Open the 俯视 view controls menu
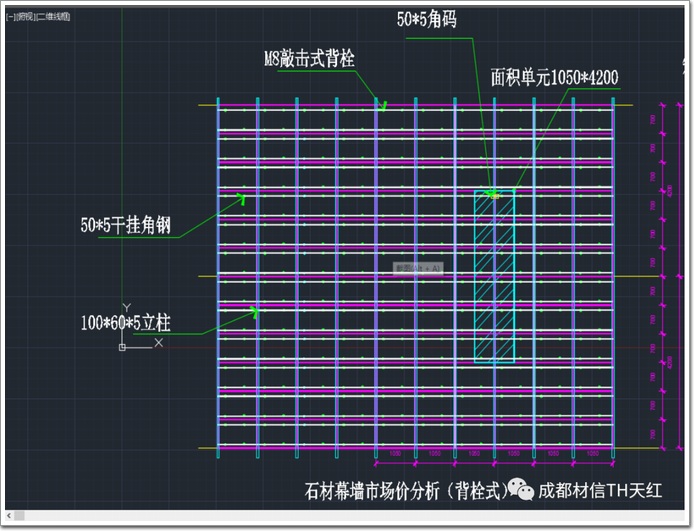The image size is (694, 531). point(24,17)
